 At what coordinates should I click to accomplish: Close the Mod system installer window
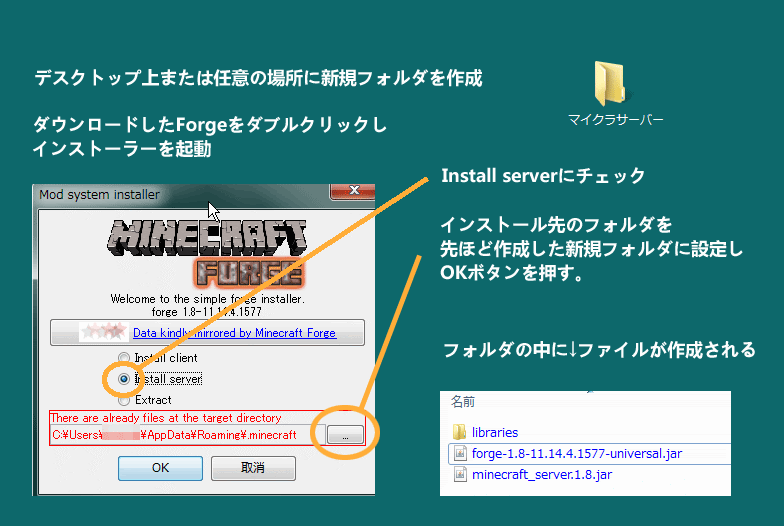(353, 190)
